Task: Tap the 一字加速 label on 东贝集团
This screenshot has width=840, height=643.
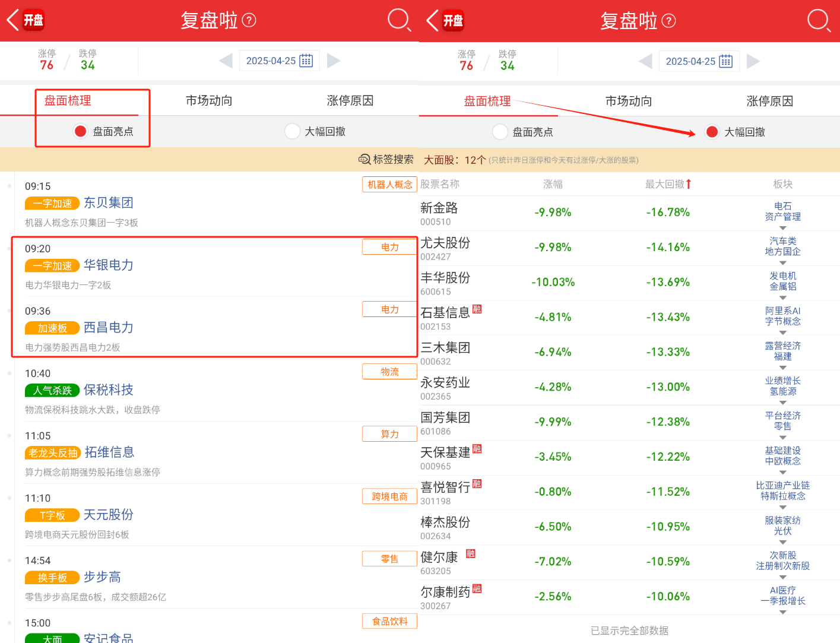Action: pyautogui.click(x=52, y=203)
